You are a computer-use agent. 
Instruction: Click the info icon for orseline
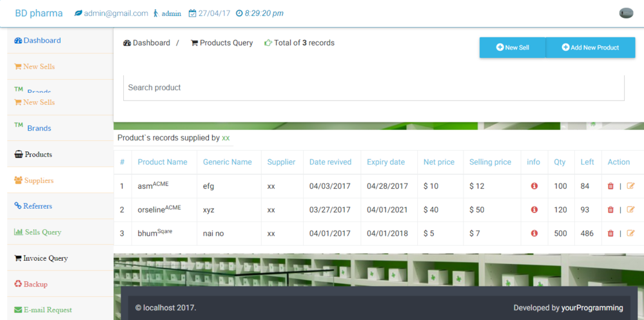[534, 210]
